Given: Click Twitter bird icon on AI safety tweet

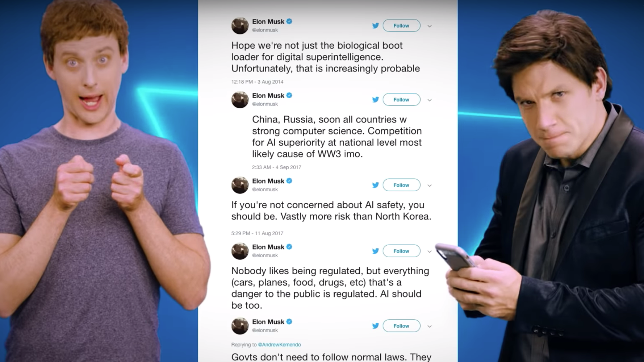Looking at the screenshot, I should point(375,185).
